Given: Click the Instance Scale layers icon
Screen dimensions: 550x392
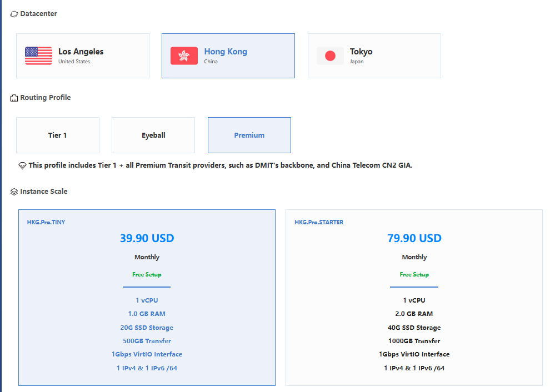Looking at the screenshot, I should 14,192.
